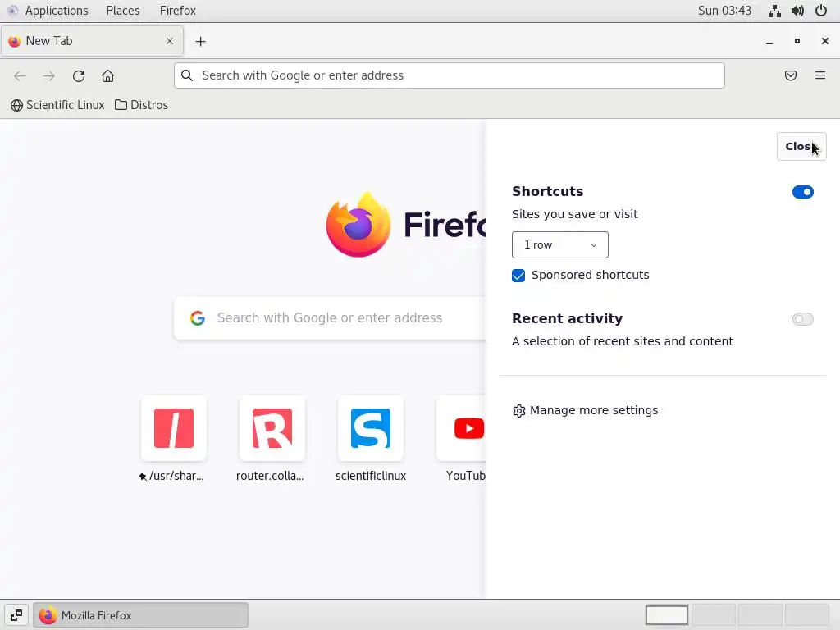Image resolution: width=840 pixels, height=630 pixels.
Task: Click the Shortcuts heading text
Action: (547, 191)
